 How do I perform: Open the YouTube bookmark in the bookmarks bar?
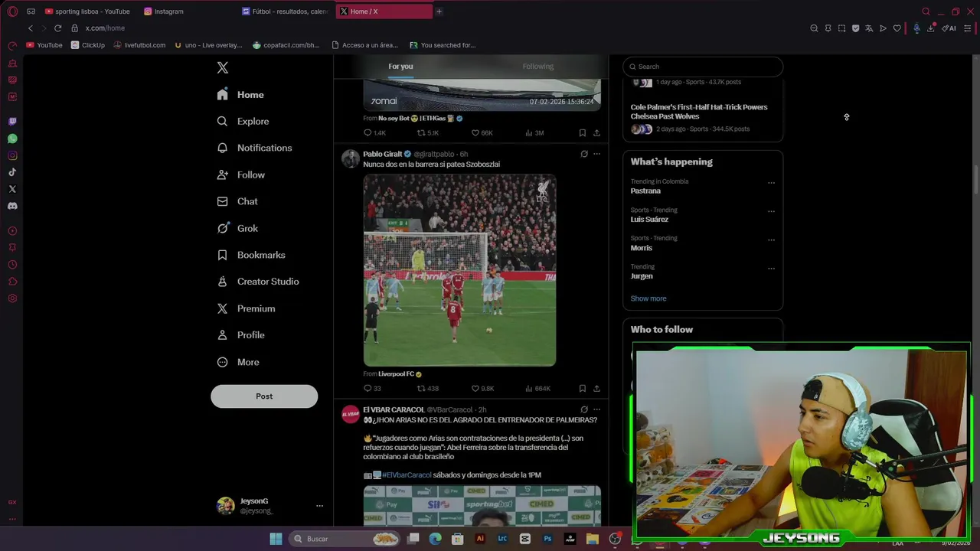pos(44,45)
